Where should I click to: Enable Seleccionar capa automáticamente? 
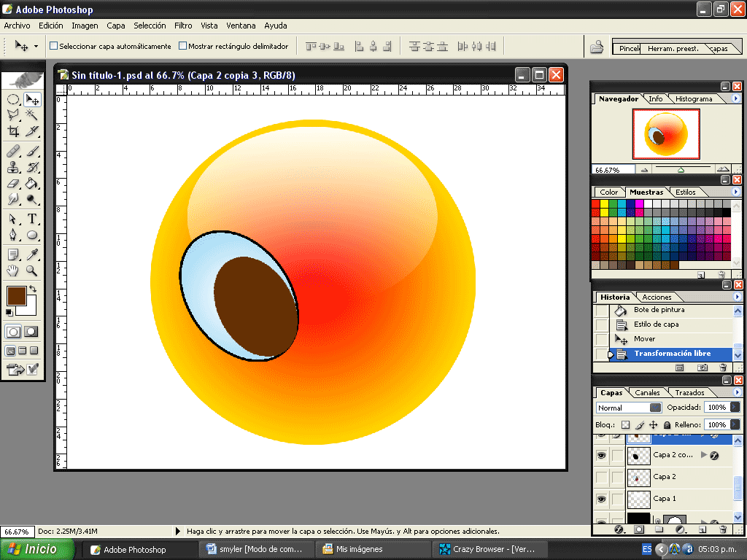tap(54, 45)
